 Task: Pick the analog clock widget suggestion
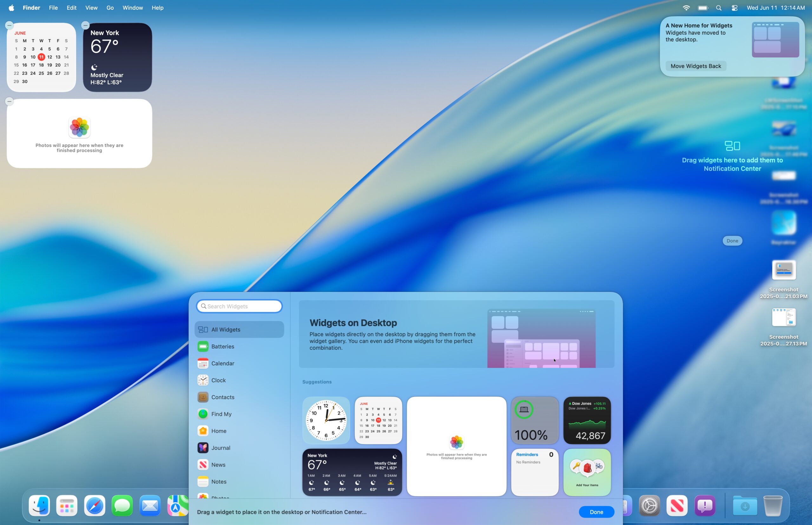point(326,420)
